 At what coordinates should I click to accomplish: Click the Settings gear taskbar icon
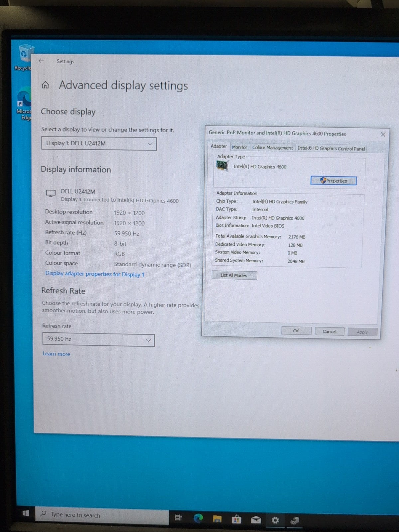coord(275,520)
